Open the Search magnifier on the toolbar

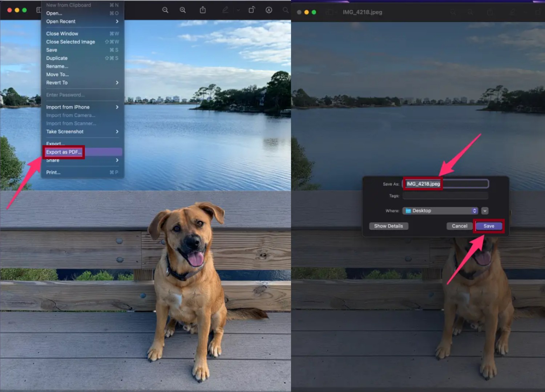(x=285, y=10)
